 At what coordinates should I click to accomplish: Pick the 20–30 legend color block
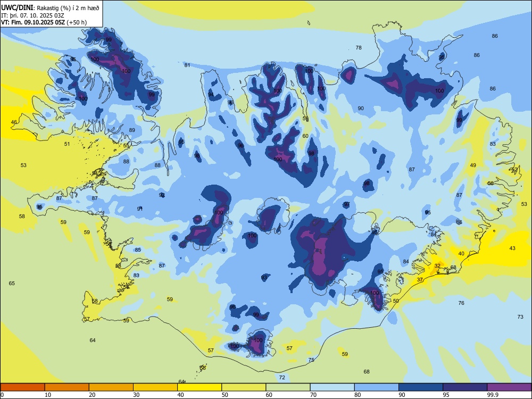(x=111, y=387)
